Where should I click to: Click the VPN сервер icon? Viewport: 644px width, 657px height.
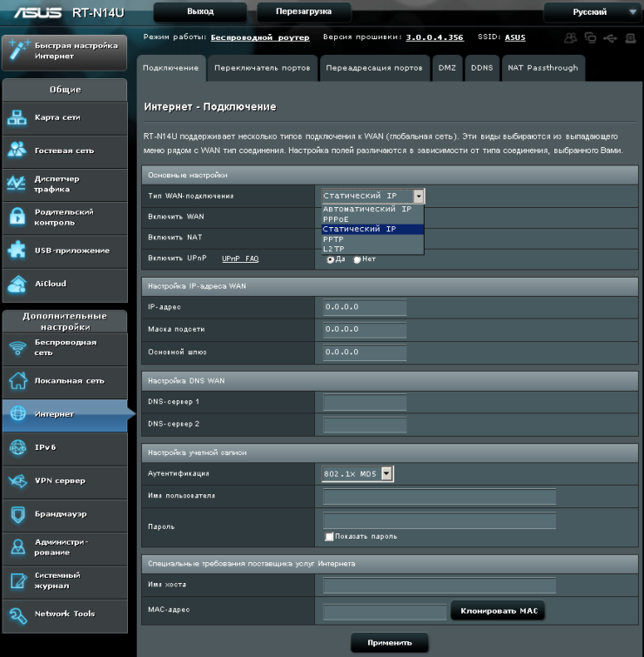pos(17,481)
